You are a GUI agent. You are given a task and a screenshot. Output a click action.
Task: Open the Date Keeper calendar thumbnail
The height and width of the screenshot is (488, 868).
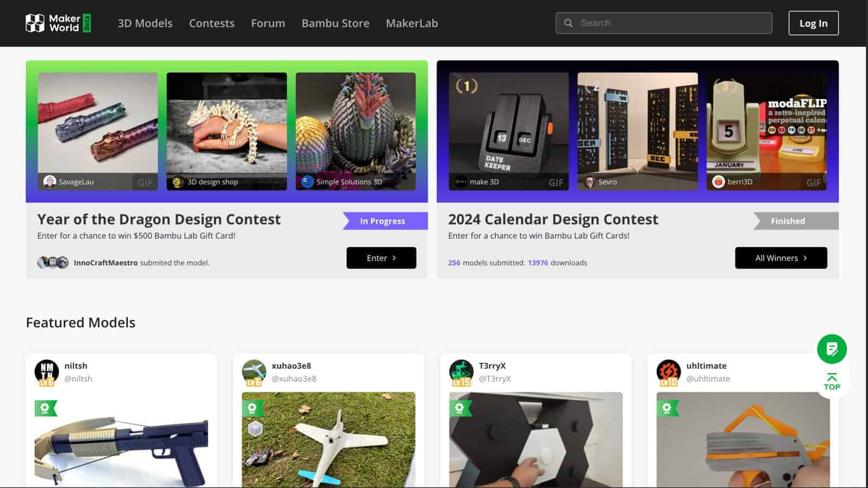508,131
